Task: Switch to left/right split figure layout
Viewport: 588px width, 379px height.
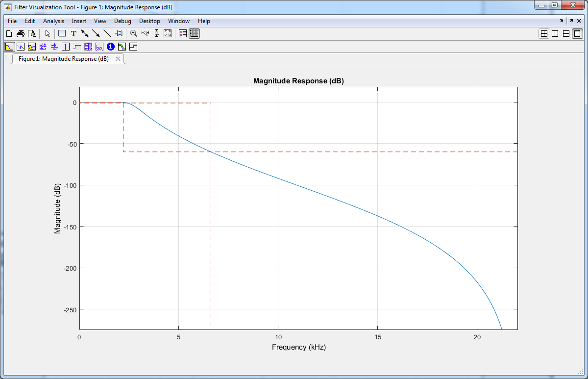Action: coord(555,34)
